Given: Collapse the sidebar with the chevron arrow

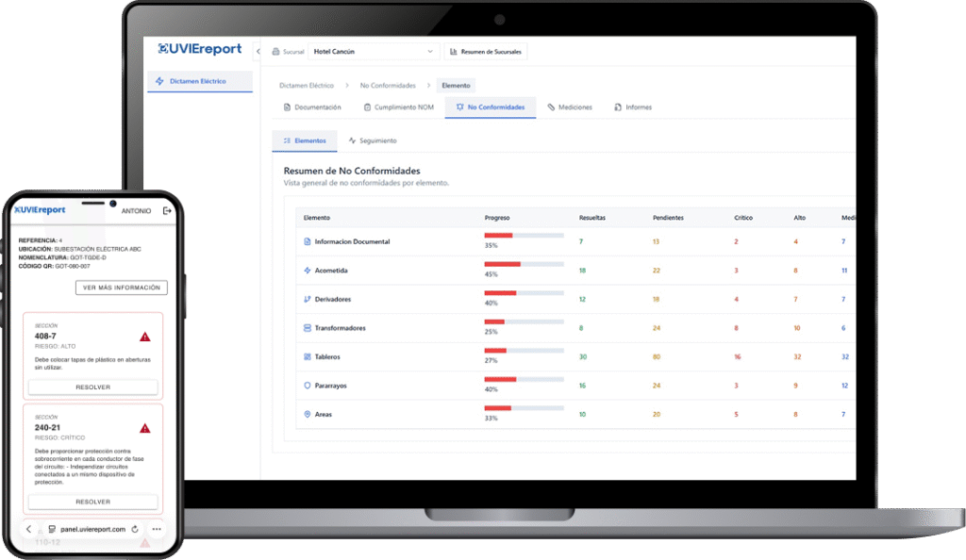Looking at the screenshot, I should click(258, 51).
